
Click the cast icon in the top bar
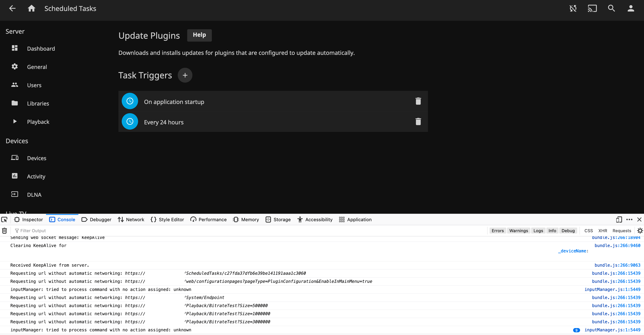pos(592,8)
